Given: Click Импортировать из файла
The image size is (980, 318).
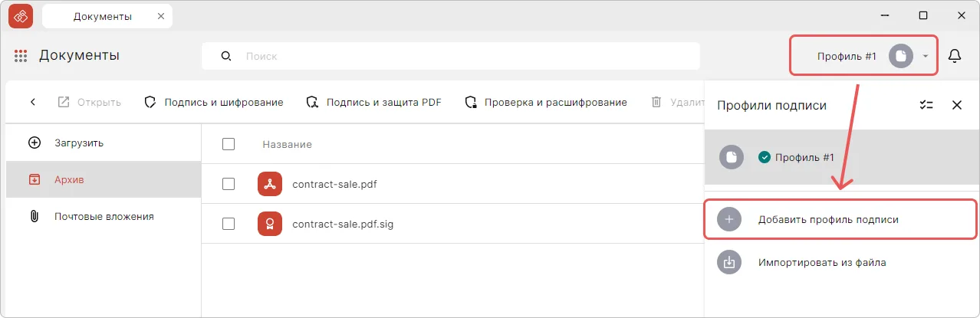Looking at the screenshot, I should [842, 262].
